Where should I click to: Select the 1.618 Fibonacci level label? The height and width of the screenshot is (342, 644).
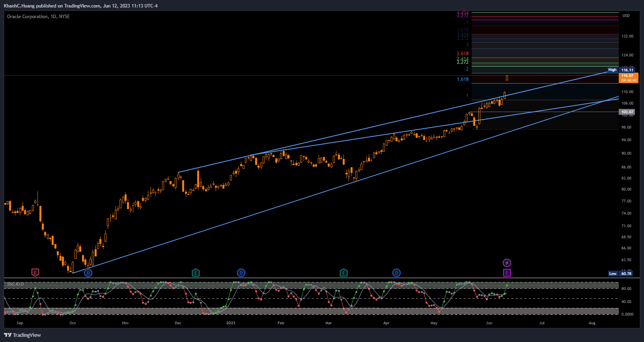463,79
